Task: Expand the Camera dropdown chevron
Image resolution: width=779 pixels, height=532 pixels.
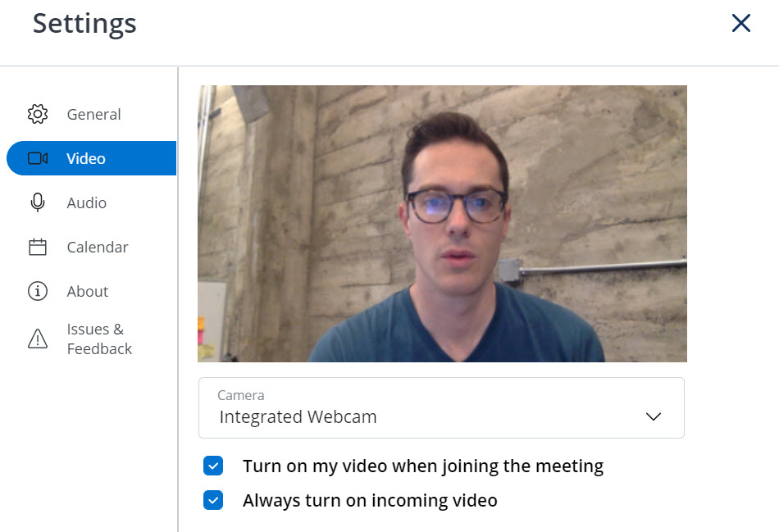Action: pyautogui.click(x=654, y=416)
